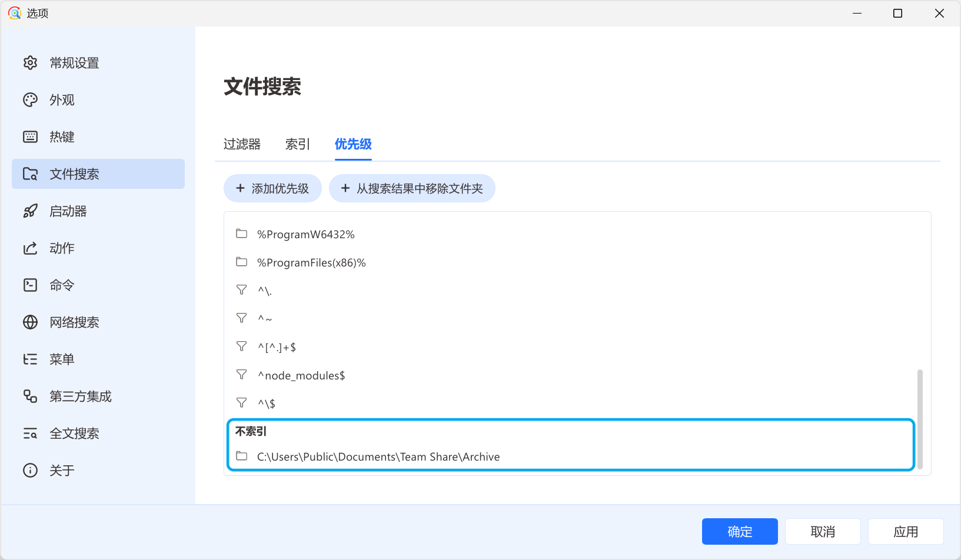The image size is (961, 560).
Task: Select the %ProgramW6432% list entry text
Action: pos(306,234)
